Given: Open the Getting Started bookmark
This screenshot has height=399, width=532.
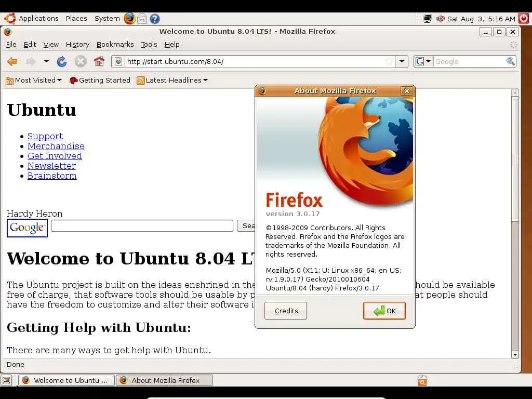Looking at the screenshot, I should tap(100, 81).
